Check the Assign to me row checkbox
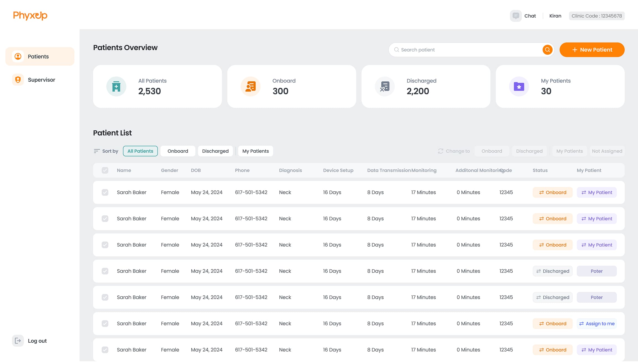This screenshot has width=638, height=364. [105, 323]
